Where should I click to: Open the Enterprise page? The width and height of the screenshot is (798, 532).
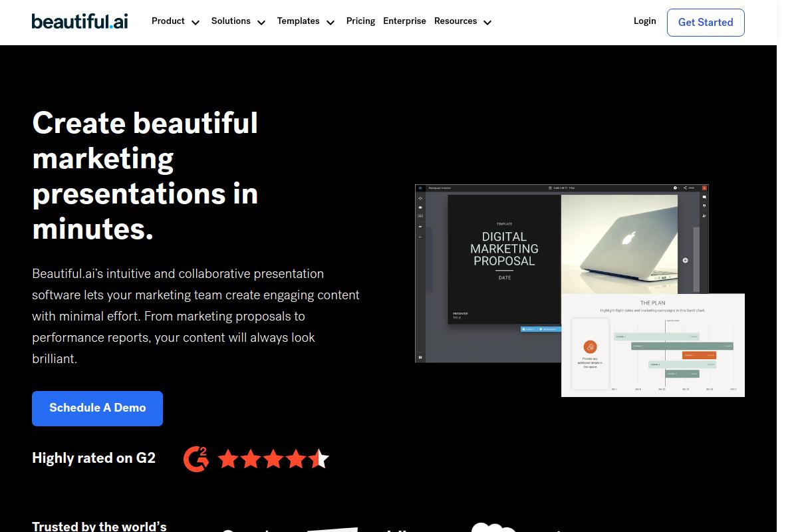tap(404, 21)
